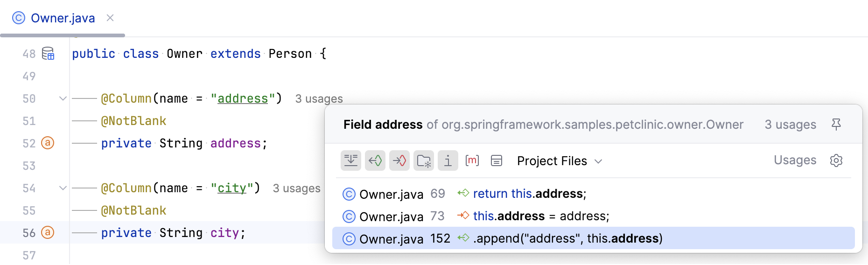Image resolution: width=868 pixels, height=265 pixels.
Task: Click the red [m] group by method icon
Action: (x=472, y=161)
